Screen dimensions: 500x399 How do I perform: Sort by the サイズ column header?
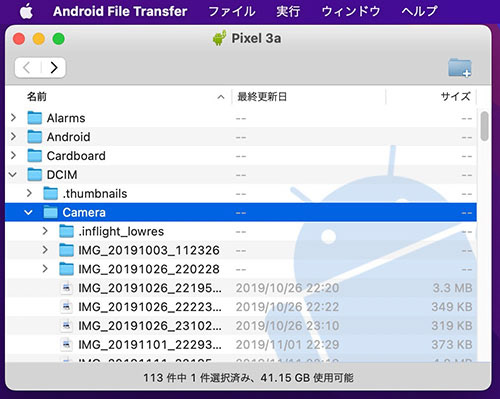[455, 97]
